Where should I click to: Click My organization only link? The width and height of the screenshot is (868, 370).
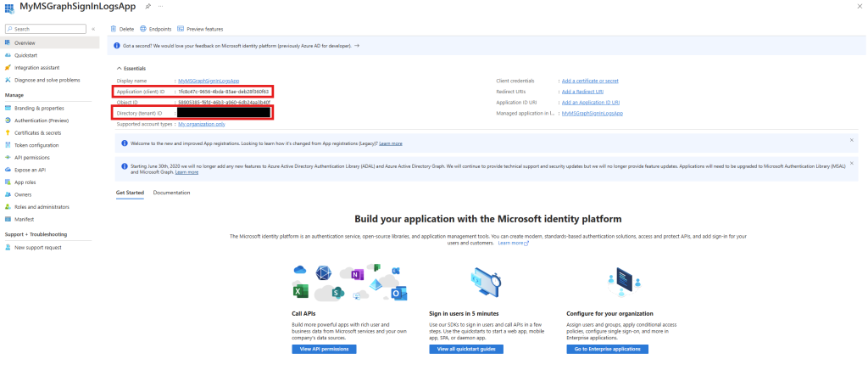click(x=202, y=124)
